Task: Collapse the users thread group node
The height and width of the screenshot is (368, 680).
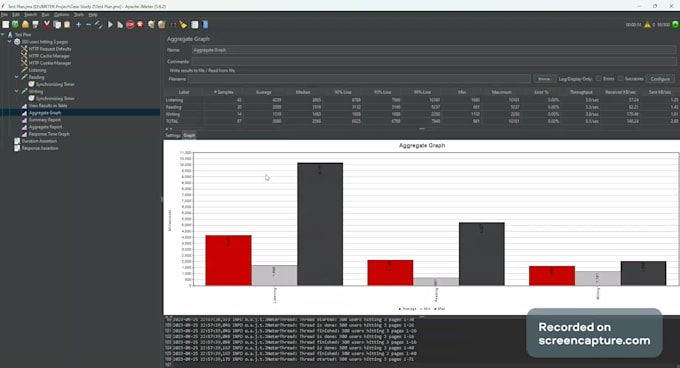Action: (x=10, y=42)
